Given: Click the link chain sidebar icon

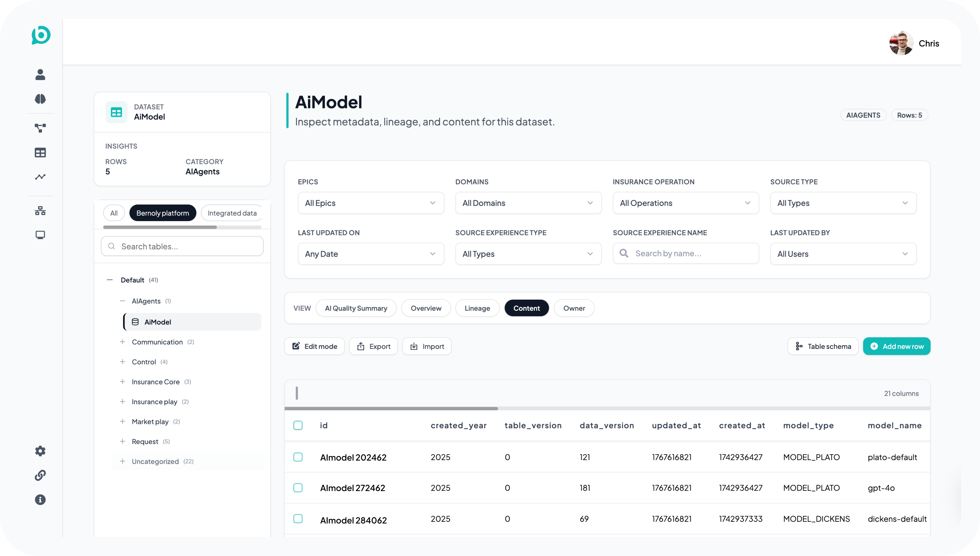Looking at the screenshot, I should click(x=40, y=475).
